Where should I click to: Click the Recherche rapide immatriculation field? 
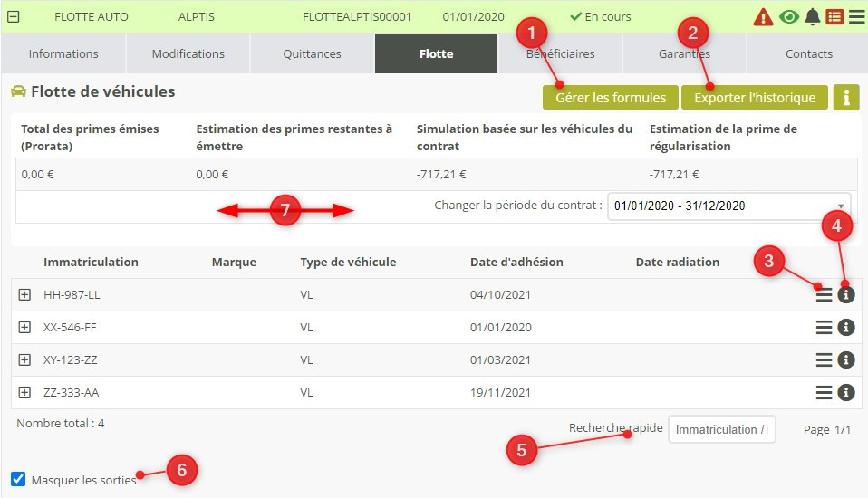(721, 429)
